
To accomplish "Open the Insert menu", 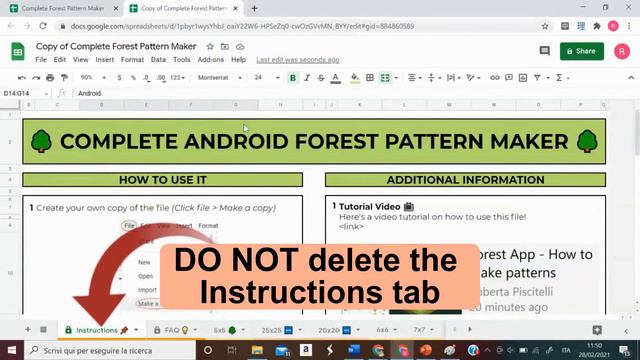I will 104,60.
